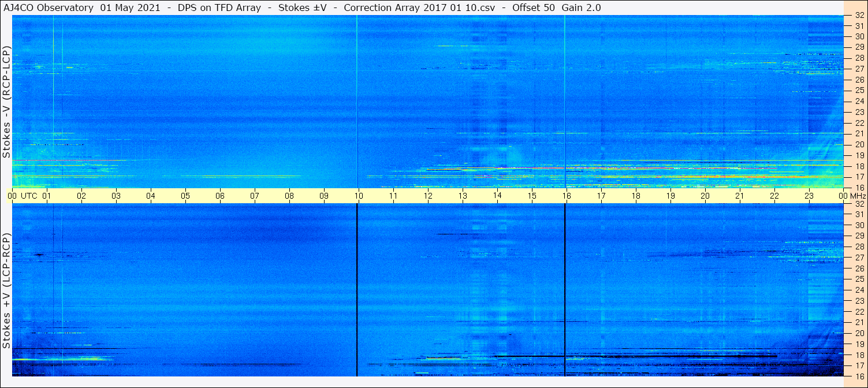This screenshot has width=868, height=388.
Task: Select the 04 hour tick label
Action: [151, 196]
